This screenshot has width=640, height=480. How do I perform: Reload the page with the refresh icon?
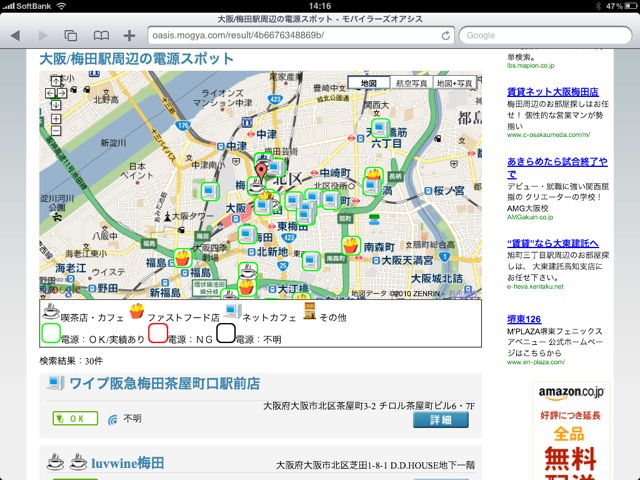[x=446, y=36]
